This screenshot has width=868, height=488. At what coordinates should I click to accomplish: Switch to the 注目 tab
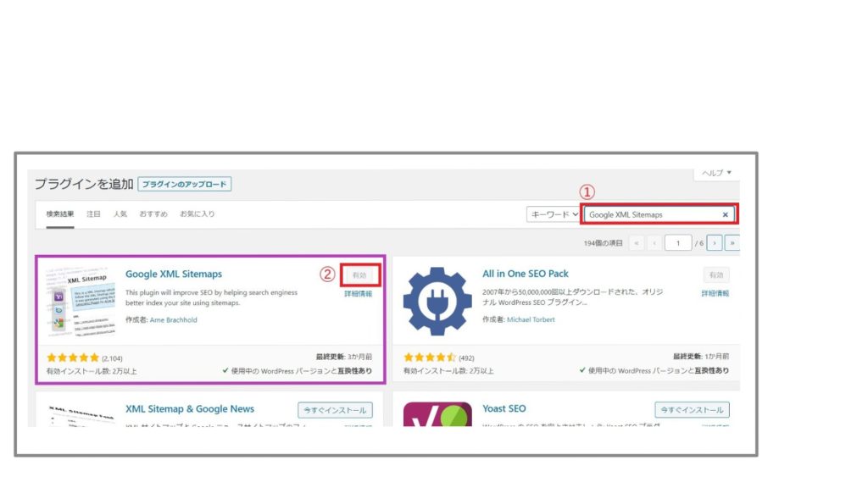click(93, 214)
